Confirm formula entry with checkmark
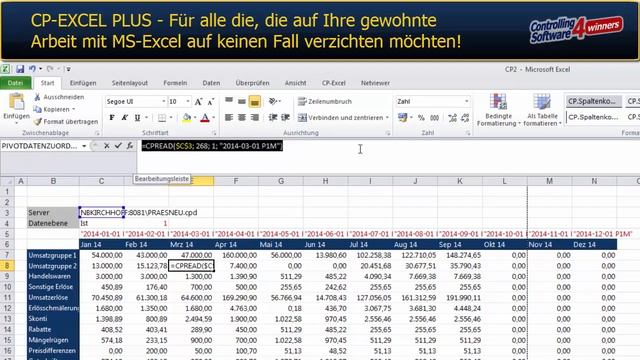The image size is (640, 360). pyautogui.click(x=118, y=146)
